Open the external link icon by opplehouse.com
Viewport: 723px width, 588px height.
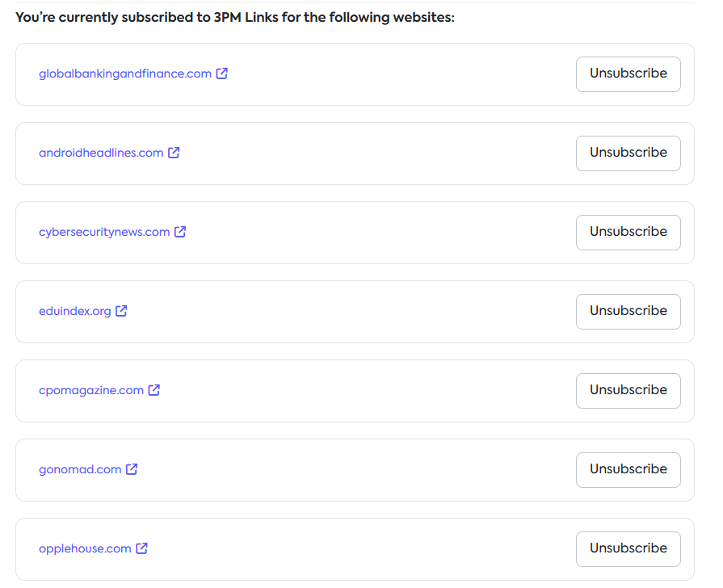[141, 548]
